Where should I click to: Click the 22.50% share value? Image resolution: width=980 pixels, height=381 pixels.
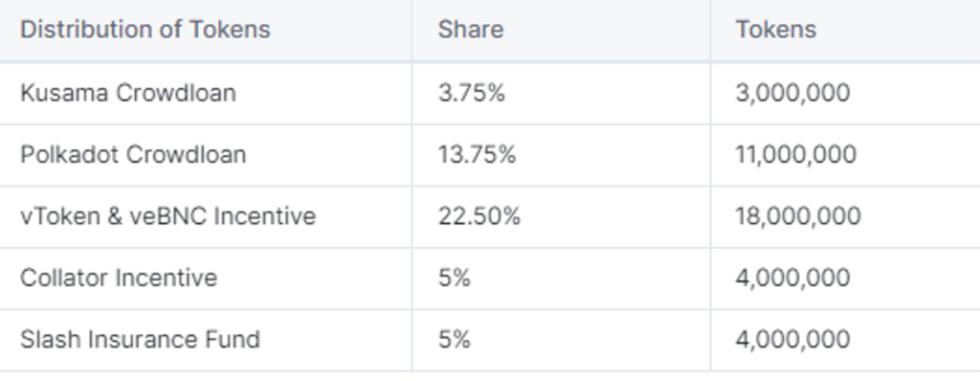(x=479, y=216)
